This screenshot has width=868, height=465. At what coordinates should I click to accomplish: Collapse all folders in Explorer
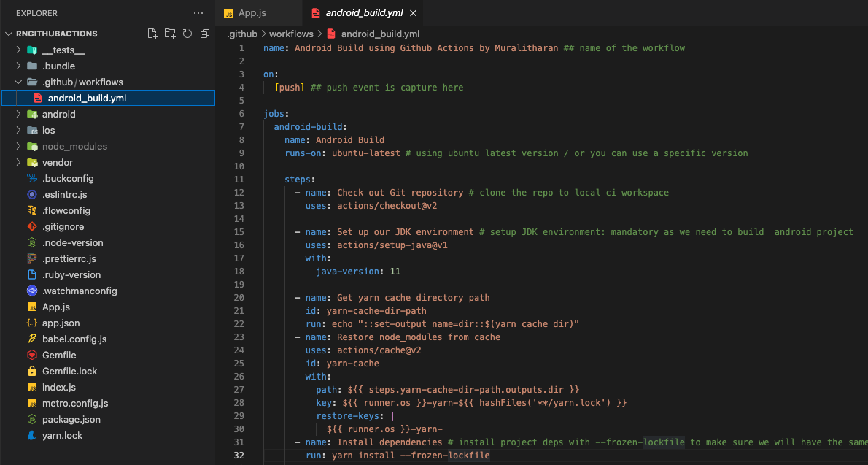click(x=205, y=34)
